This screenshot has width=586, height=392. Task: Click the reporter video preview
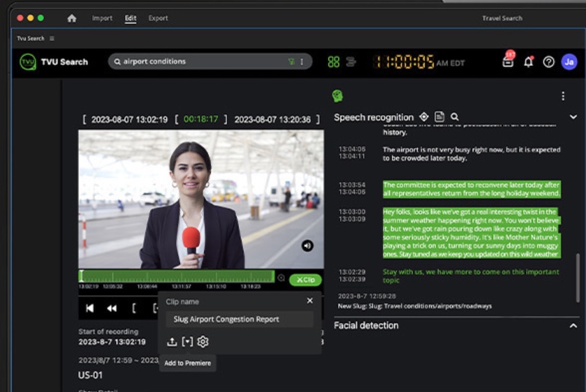(201, 199)
